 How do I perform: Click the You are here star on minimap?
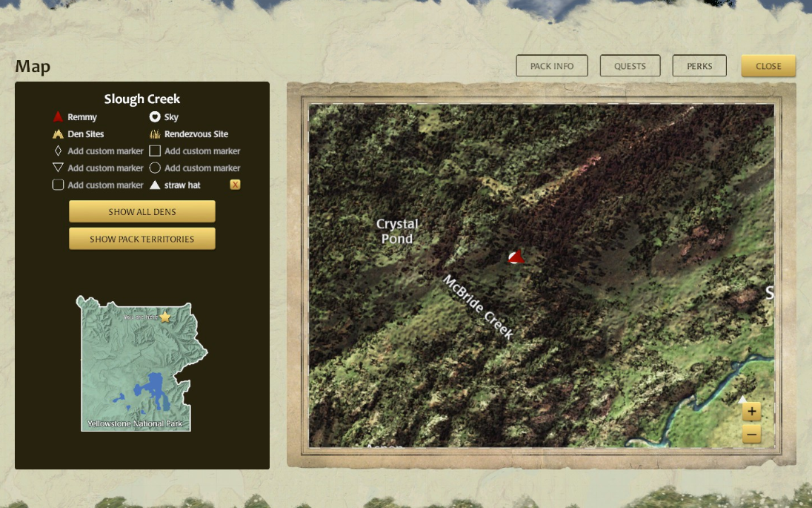[164, 317]
